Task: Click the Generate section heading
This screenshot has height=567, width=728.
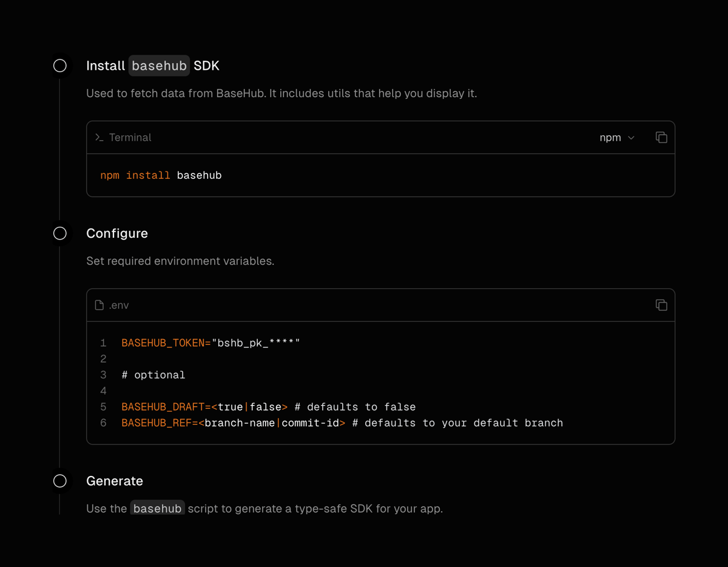Action: tap(115, 480)
